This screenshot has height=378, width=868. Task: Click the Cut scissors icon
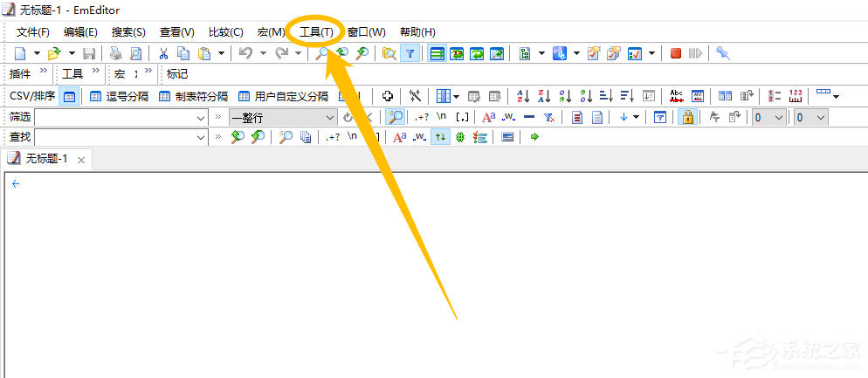[163, 53]
